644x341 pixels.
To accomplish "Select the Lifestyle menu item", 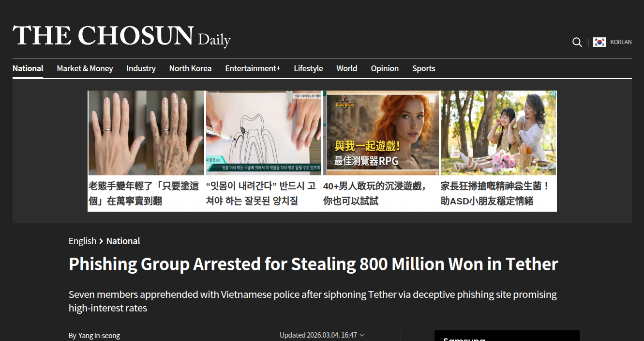I will 308,68.
